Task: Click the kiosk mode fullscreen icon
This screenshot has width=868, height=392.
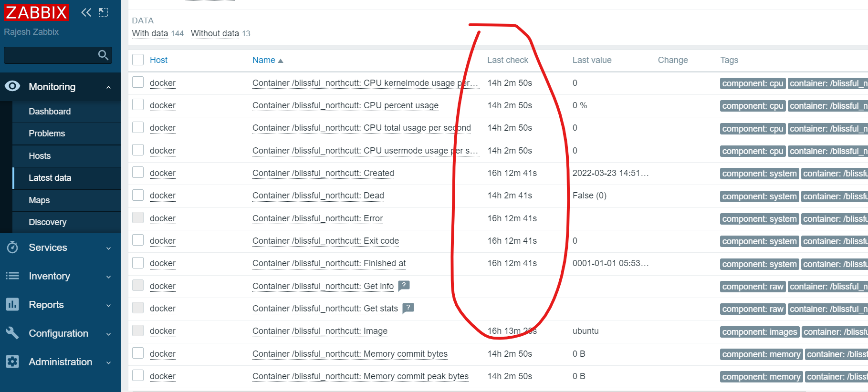Action: (104, 12)
